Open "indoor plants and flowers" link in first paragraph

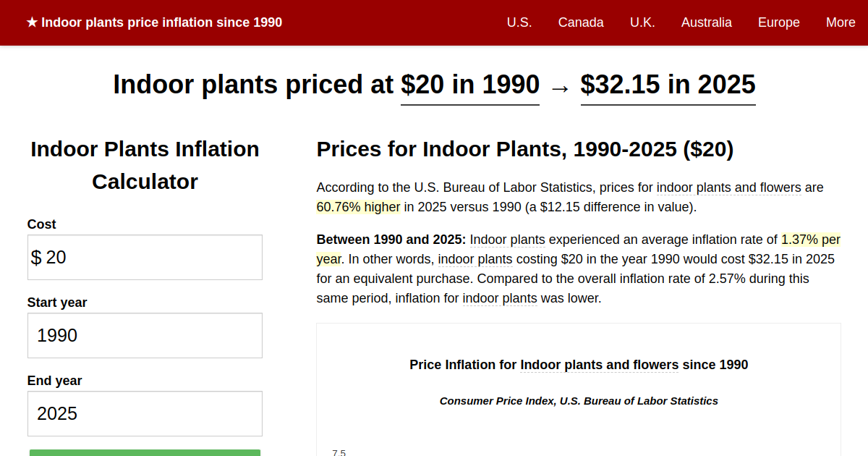point(728,187)
